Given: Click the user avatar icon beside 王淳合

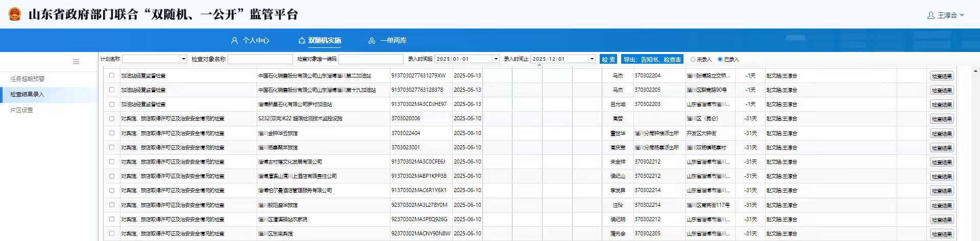Looking at the screenshot, I should point(930,15).
